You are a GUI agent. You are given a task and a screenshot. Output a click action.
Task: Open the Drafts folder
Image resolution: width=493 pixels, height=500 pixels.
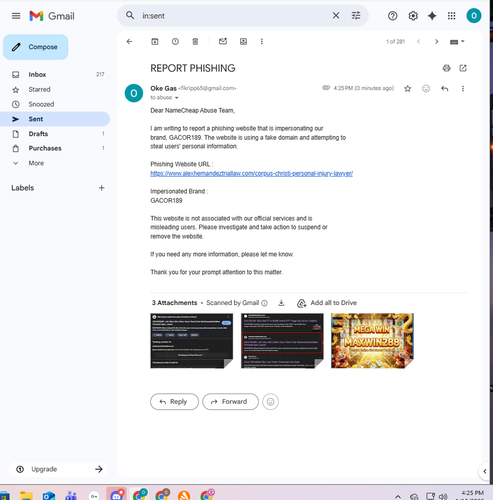[55, 134]
